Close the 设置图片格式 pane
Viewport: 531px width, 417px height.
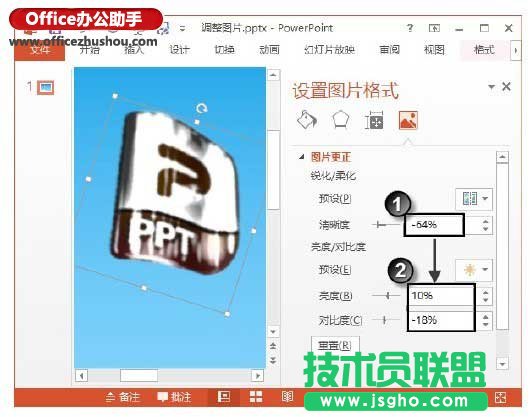click(x=506, y=87)
